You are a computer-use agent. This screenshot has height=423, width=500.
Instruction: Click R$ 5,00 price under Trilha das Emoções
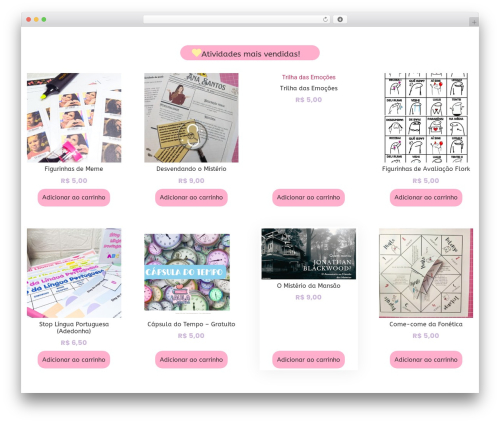tap(309, 100)
